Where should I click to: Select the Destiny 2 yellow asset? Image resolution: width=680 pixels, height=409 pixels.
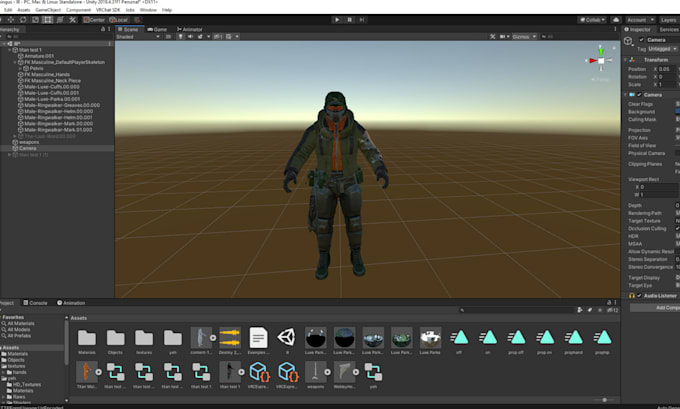(230, 338)
